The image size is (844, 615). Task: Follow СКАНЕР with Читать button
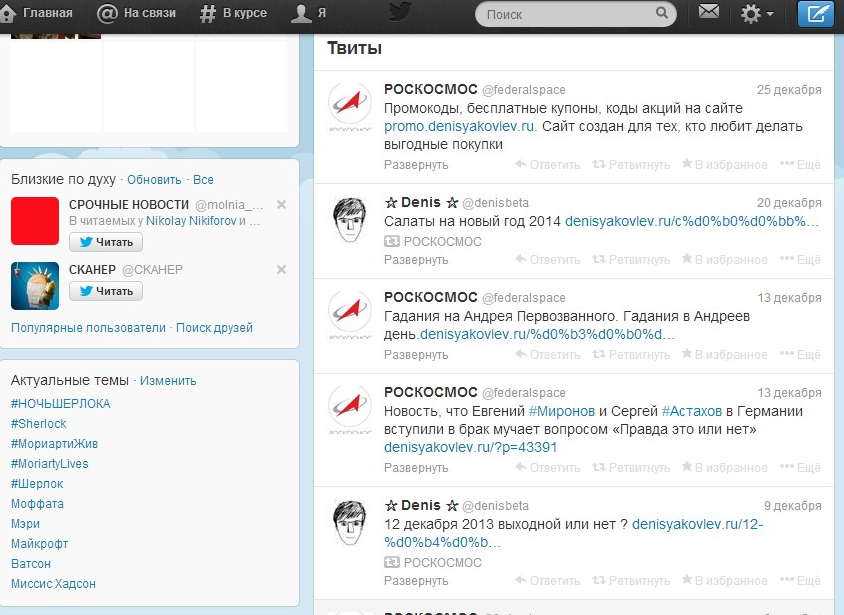pyautogui.click(x=106, y=291)
